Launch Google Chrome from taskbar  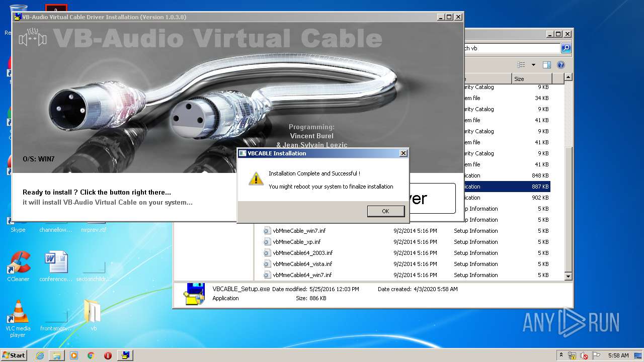pos(91,355)
